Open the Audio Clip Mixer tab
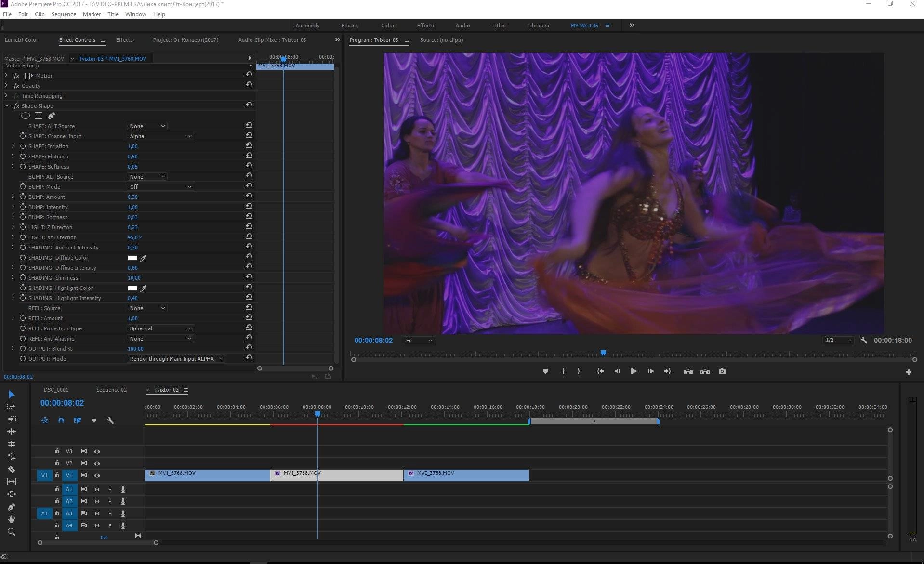 pos(272,40)
